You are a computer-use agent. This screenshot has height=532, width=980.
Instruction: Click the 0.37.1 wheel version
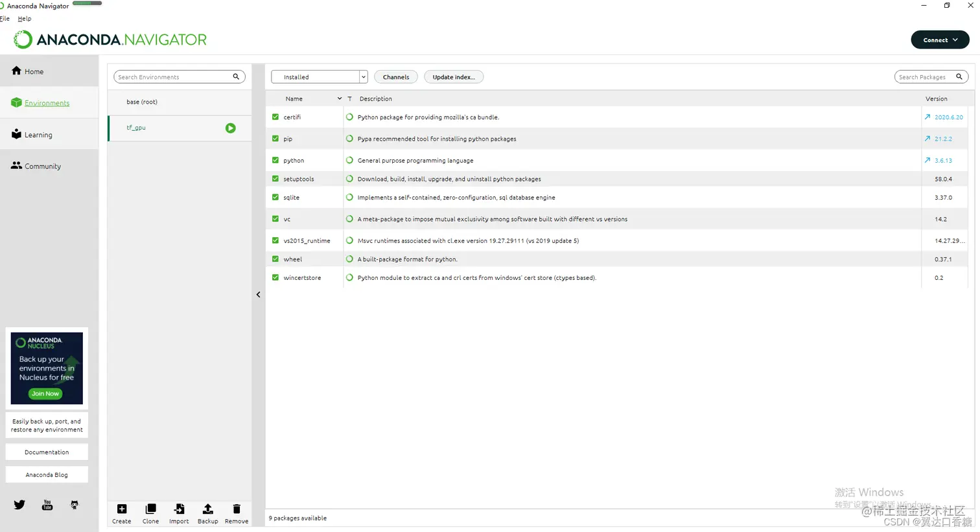point(943,259)
